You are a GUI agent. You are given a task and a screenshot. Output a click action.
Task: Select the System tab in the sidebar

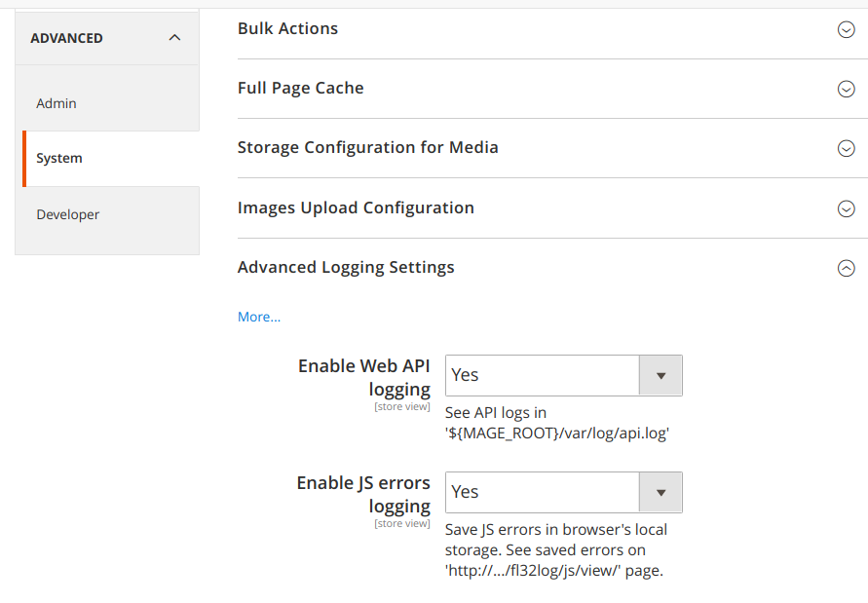click(x=59, y=158)
